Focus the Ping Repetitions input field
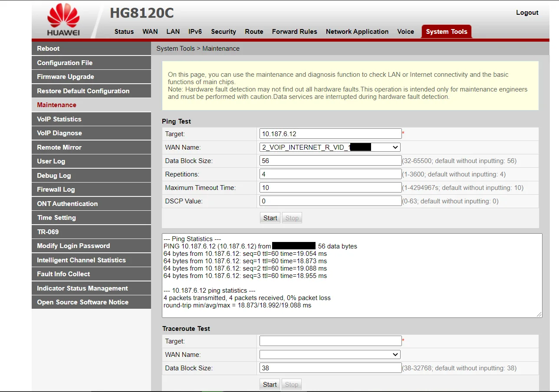Viewport: 559px width, 392px height. pos(330,174)
